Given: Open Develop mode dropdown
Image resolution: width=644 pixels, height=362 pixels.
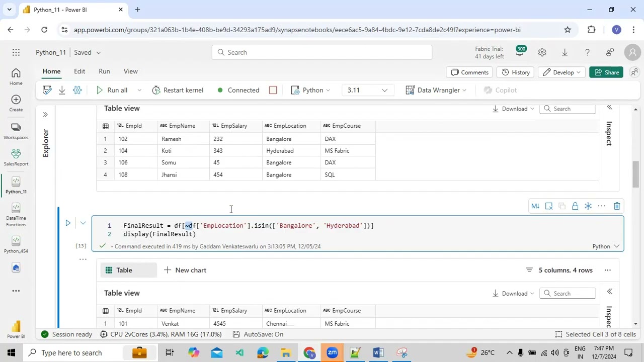Looking at the screenshot, I should click(561, 72).
